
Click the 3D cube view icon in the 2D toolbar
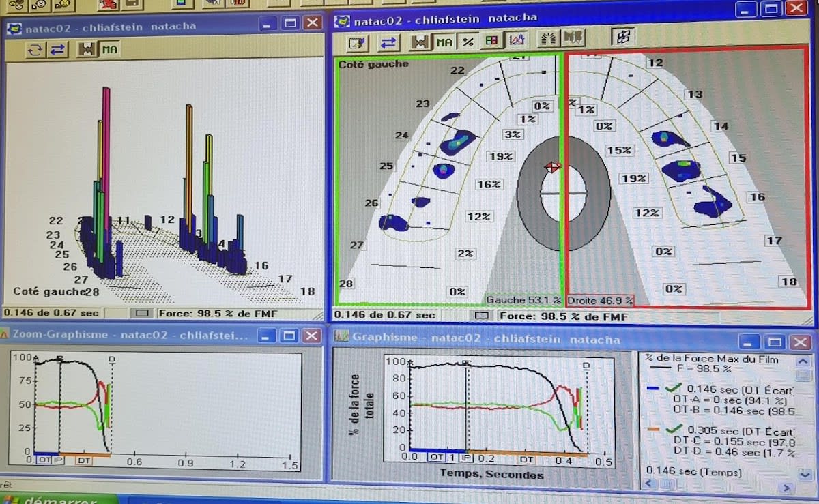click(622, 36)
